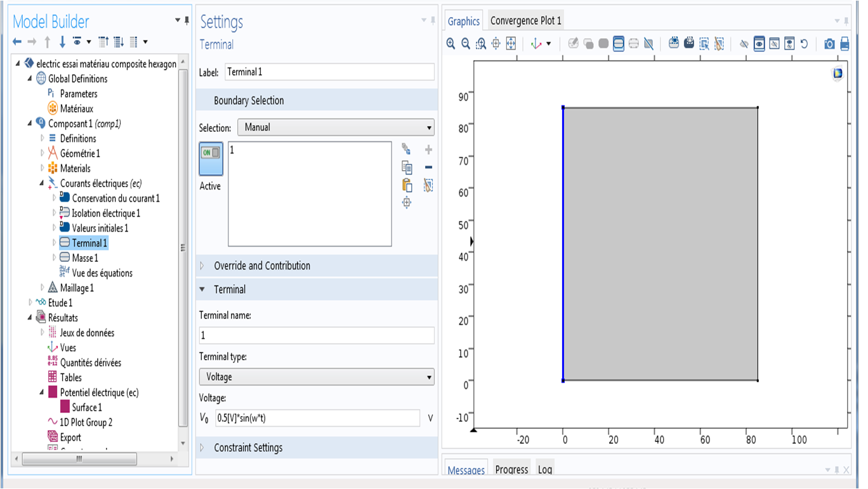
Task: Click the Zoom In icon in Graphics toolbar
Action: [x=450, y=44]
